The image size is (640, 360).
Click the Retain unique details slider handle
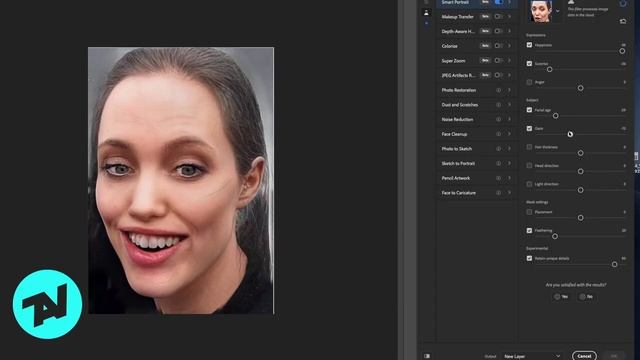(x=614, y=264)
